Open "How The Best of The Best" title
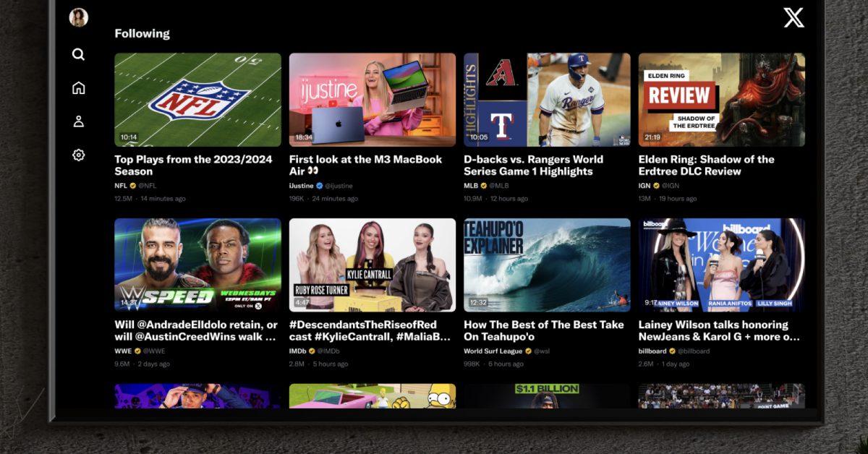Image resolution: width=868 pixels, height=454 pixels. tap(543, 331)
